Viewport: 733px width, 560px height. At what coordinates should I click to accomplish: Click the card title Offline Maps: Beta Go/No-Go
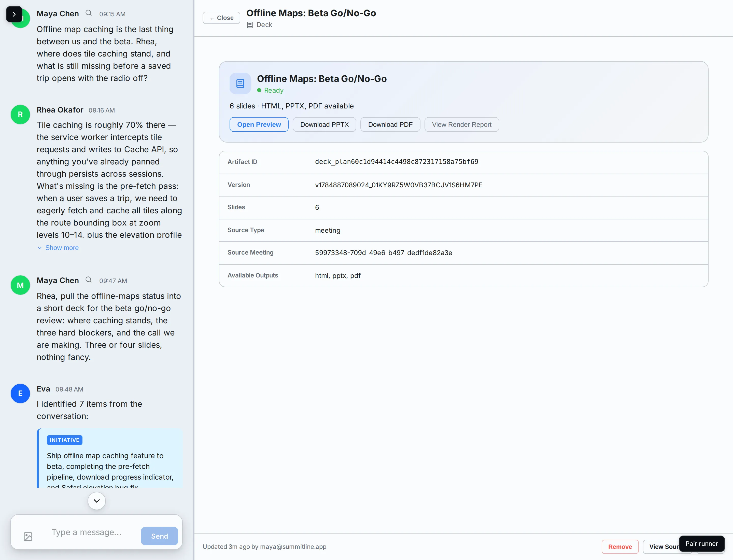coord(322,79)
